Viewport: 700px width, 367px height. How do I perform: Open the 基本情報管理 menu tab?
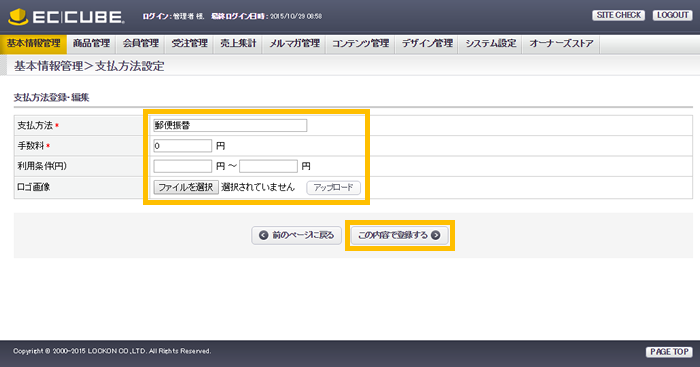coord(33,44)
